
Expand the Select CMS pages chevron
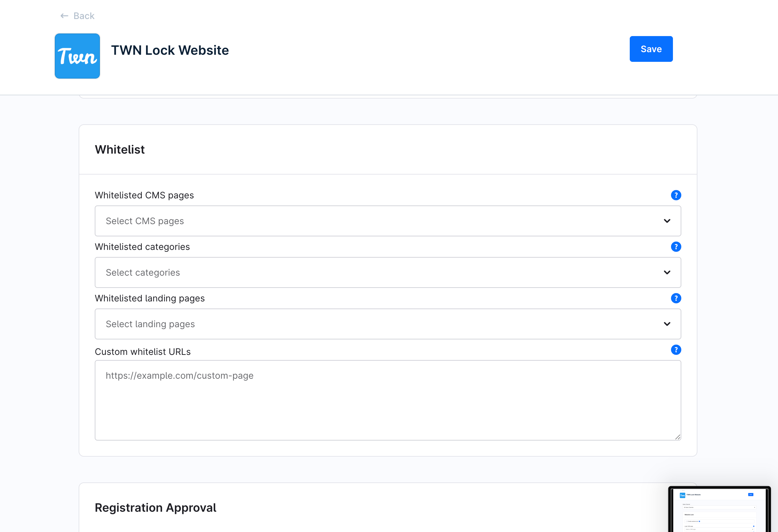pyautogui.click(x=667, y=221)
